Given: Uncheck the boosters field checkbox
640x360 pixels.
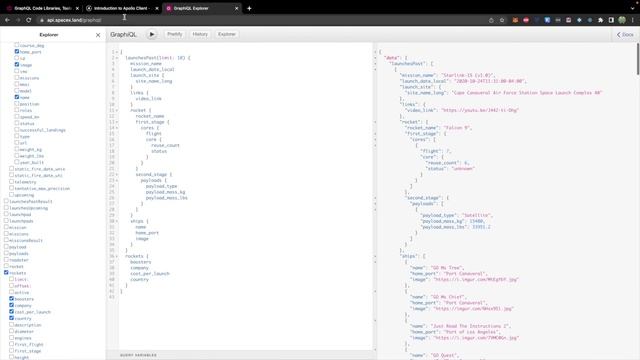Looking at the screenshot, I should (x=11, y=298).
